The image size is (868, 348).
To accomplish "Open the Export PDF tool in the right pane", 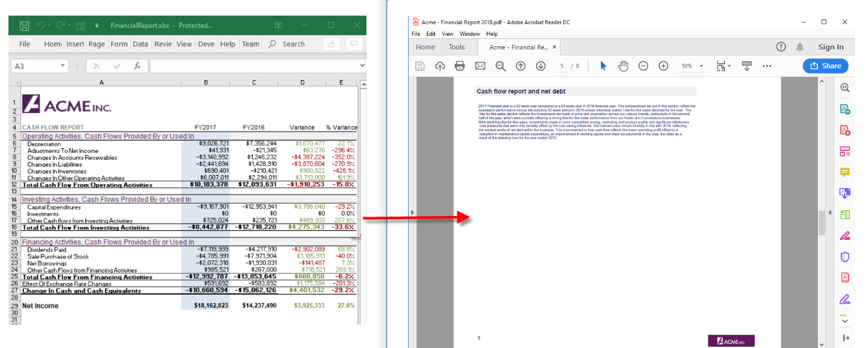I will 845,109.
